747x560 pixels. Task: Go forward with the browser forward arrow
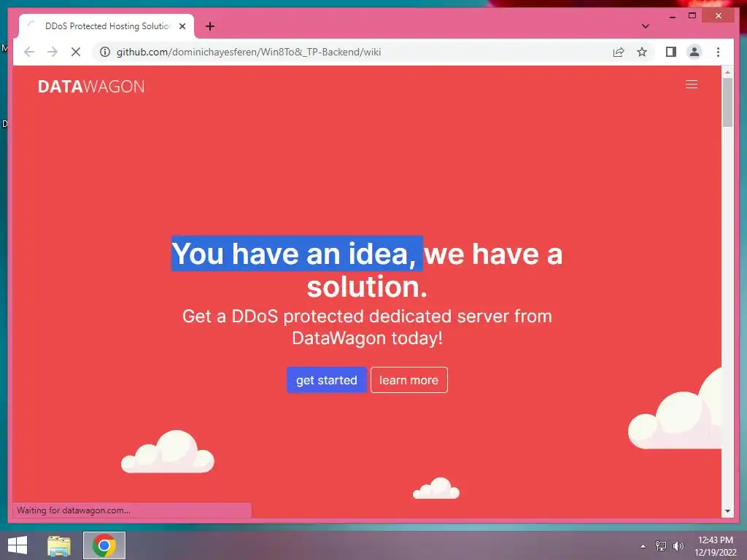coord(53,52)
